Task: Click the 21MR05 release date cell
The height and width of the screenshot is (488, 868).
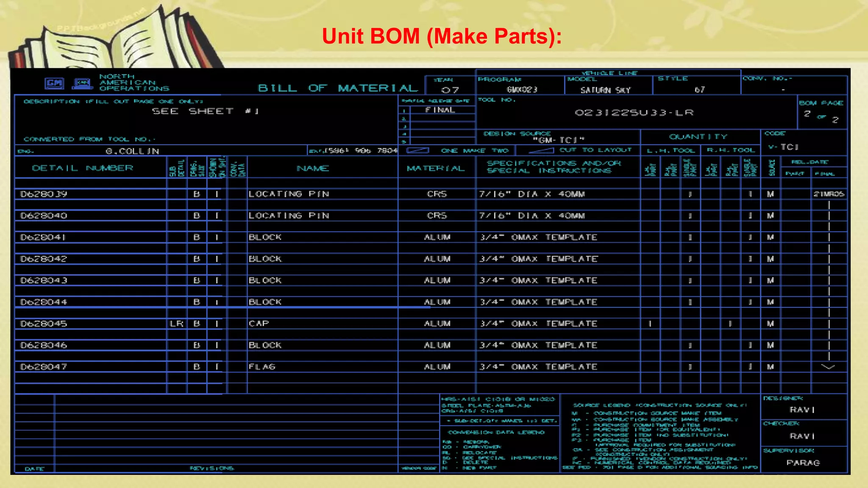Action: pos(829,194)
